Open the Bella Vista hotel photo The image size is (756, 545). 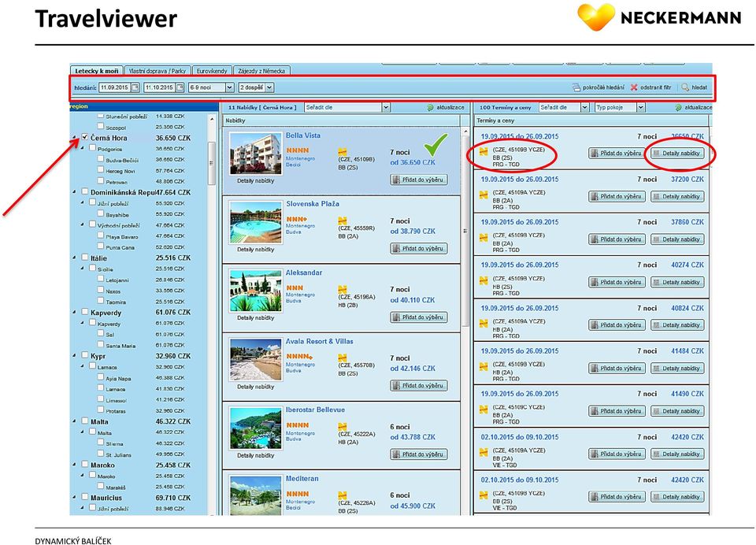[255, 154]
